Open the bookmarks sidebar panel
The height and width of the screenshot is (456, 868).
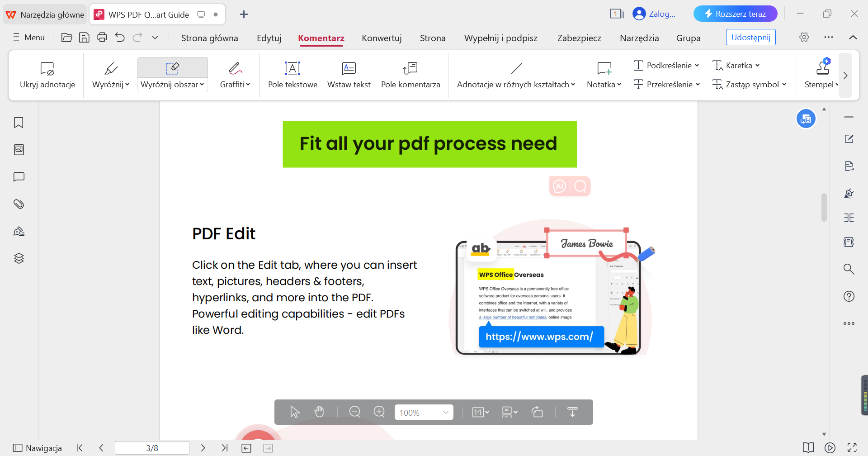point(19,123)
